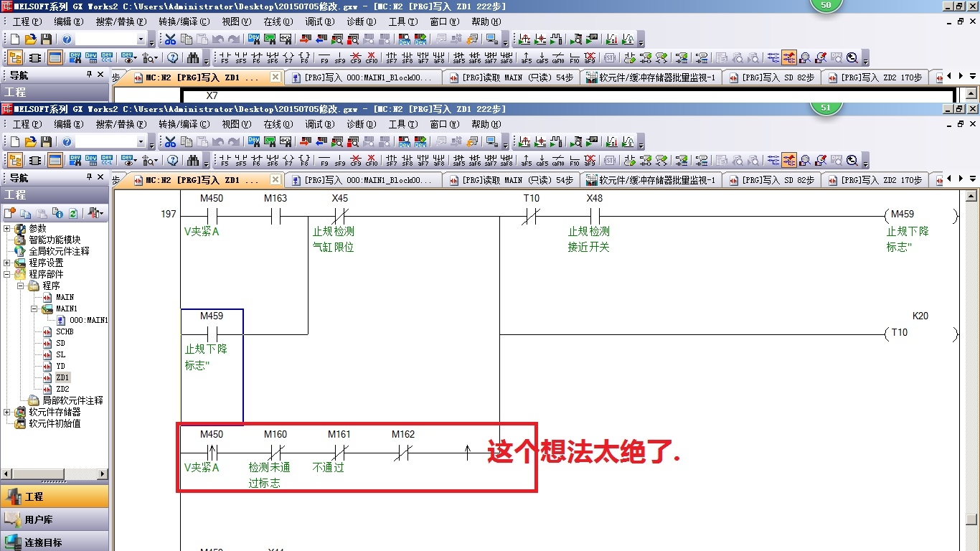Switch to 软元件/缓冲存储器批量监视-1 tab, lower window
Image resolution: width=980 pixels, height=551 pixels.
tap(651, 180)
